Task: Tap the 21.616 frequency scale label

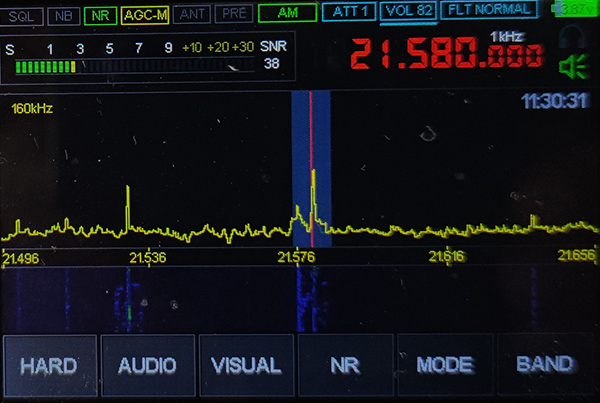Action: point(447,256)
